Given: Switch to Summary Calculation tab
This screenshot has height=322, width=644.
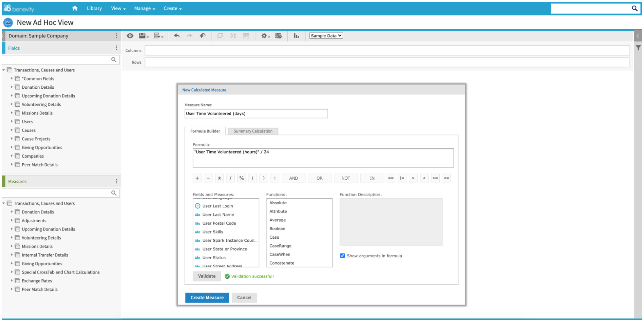Looking at the screenshot, I should [x=253, y=131].
